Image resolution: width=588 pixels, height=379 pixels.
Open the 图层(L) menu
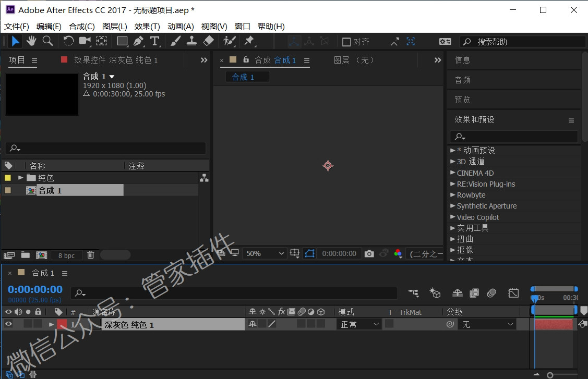click(115, 26)
